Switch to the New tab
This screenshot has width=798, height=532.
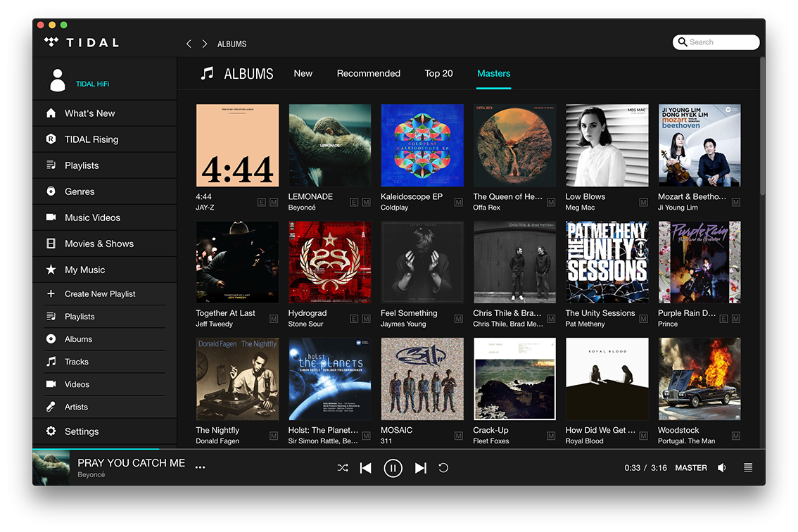pos(303,73)
